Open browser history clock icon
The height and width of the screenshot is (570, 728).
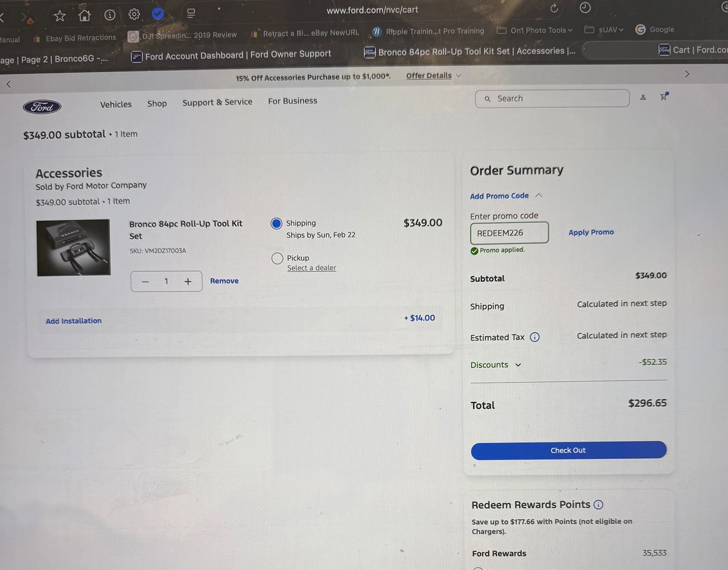click(x=585, y=7)
